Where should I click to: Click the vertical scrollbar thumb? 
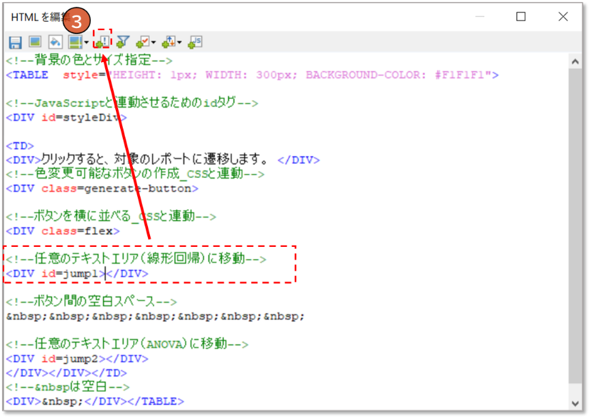(575, 226)
